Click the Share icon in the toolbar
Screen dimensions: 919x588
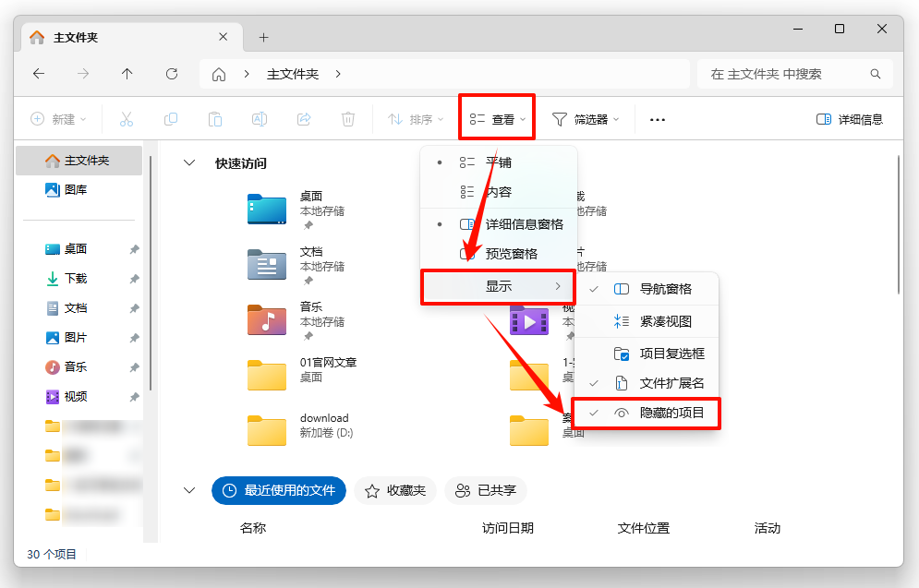pyautogui.click(x=304, y=119)
